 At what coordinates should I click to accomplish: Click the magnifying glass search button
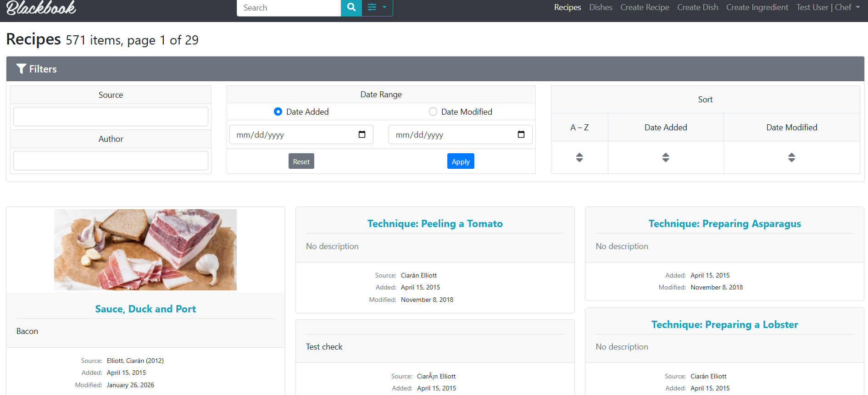tap(351, 7)
